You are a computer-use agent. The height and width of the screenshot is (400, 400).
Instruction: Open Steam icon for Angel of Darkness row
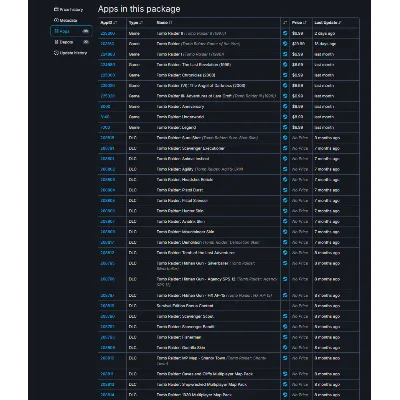[x=285, y=86]
